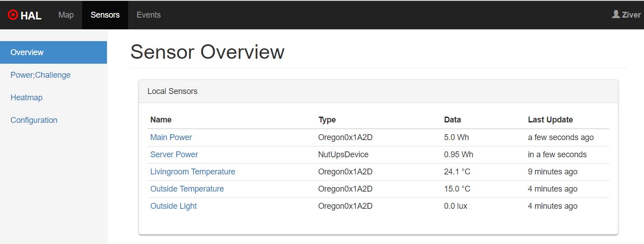Open Heatmap from the sidebar
This screenshot has width=644, height=244.
coord(27,98)
